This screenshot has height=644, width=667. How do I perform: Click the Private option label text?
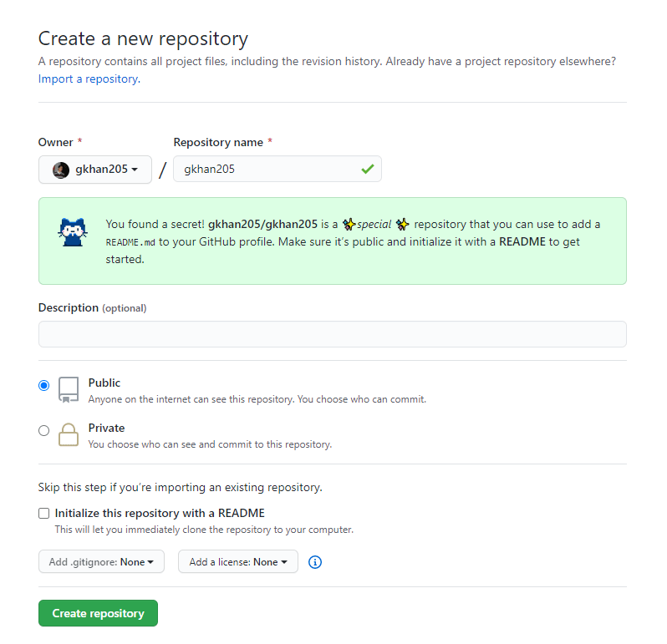pyautogui.click(x=106, y=428)
